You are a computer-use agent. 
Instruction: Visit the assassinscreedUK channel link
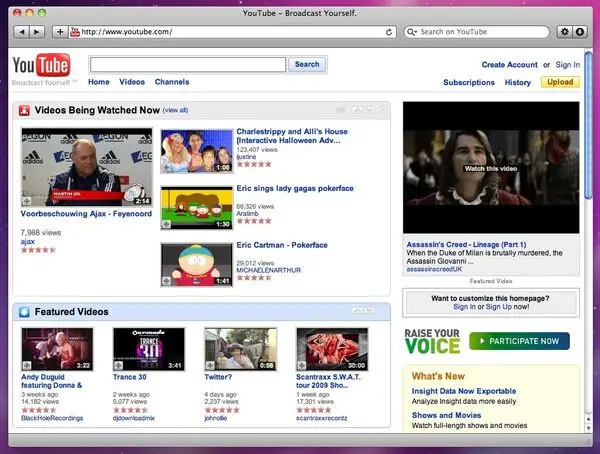click(x=434, y=269)
